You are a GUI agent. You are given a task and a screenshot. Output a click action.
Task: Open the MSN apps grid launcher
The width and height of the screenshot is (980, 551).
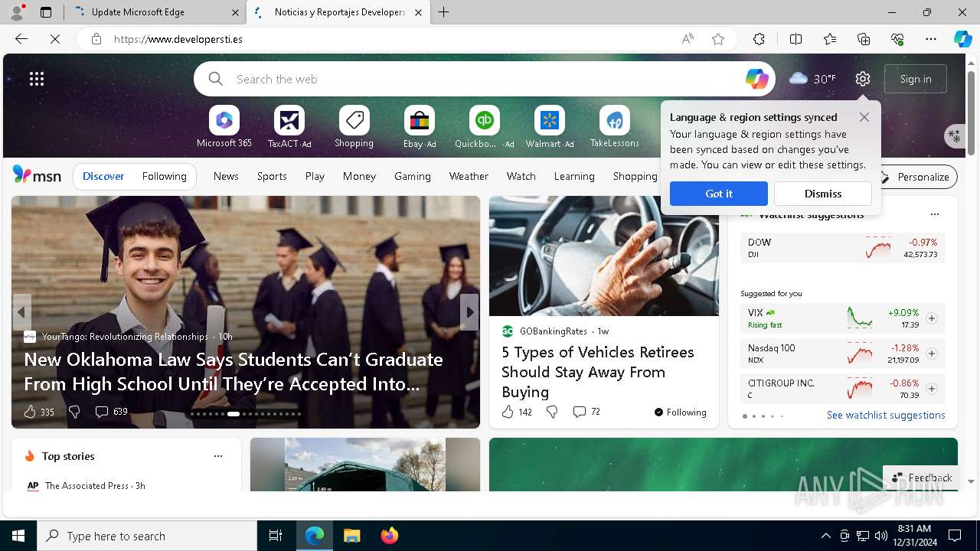pos(37,79)
